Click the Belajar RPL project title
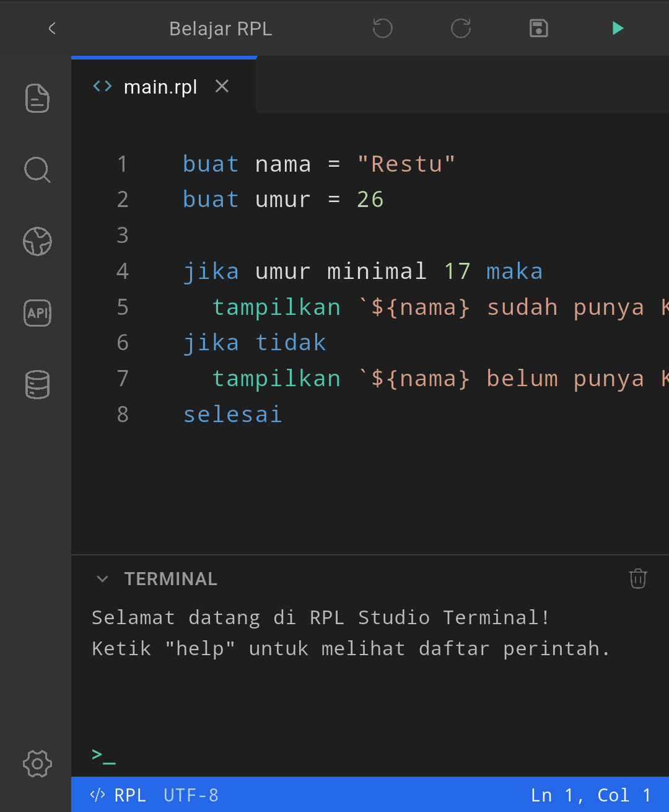 click(221, 29)
